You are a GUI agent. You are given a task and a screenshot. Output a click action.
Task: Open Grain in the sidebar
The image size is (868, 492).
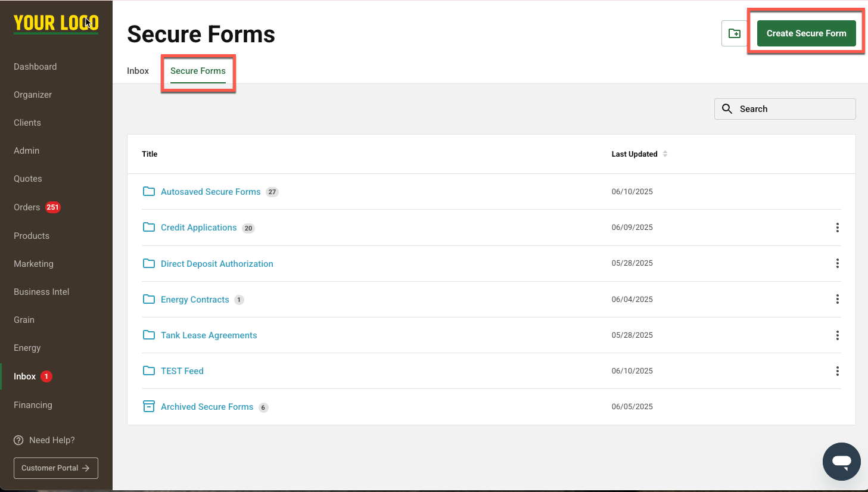pos(24,320)
